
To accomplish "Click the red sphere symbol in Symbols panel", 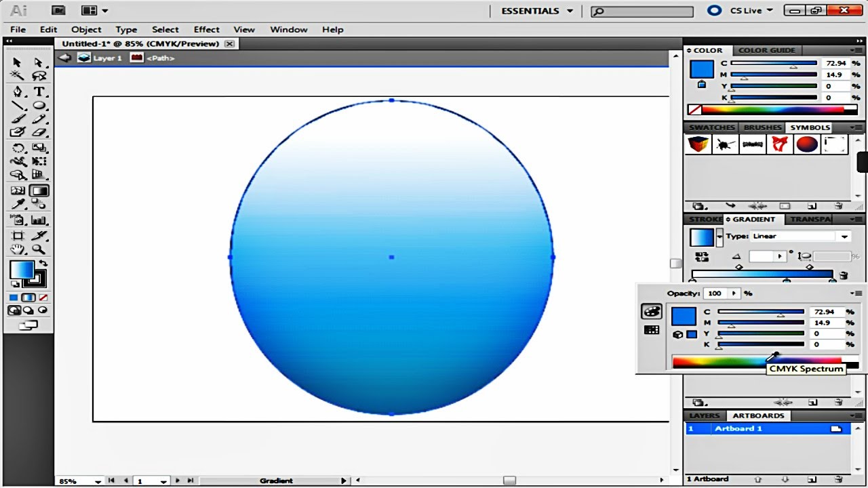I will pyautogui.click(x=807, y=144).
